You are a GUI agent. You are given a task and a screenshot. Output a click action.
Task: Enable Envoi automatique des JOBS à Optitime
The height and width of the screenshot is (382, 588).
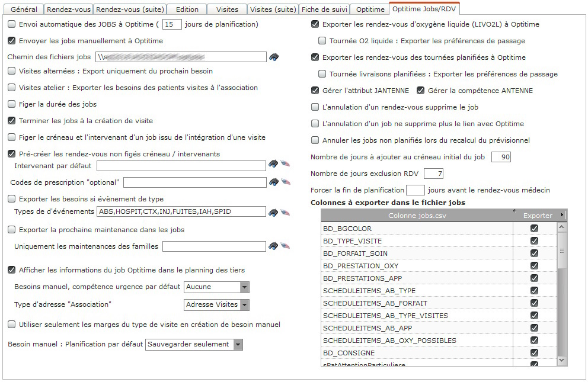[x=12, y=24]
